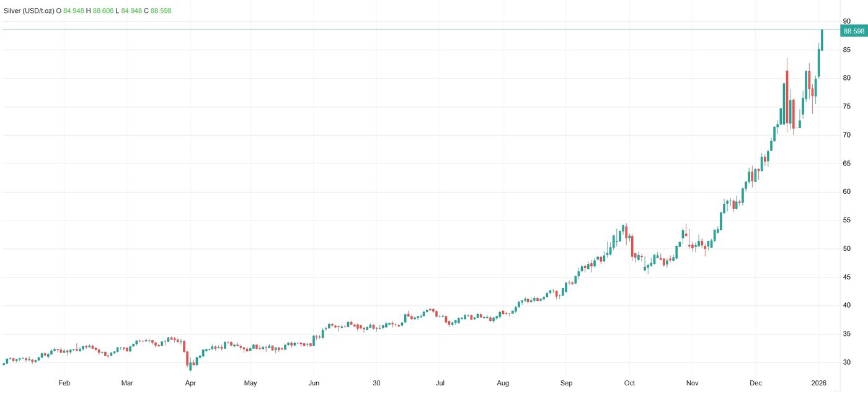Click the 60 label on price axis

tap(846, 192)
